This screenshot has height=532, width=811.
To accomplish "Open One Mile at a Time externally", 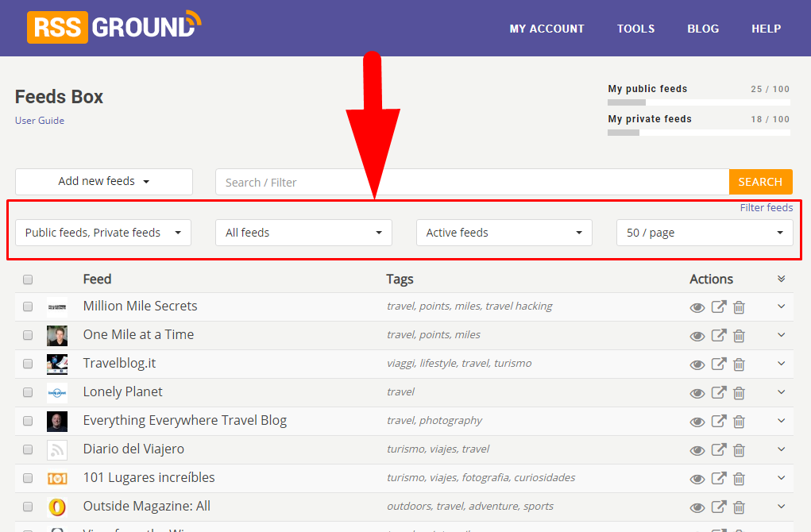I will coord(719,335).
